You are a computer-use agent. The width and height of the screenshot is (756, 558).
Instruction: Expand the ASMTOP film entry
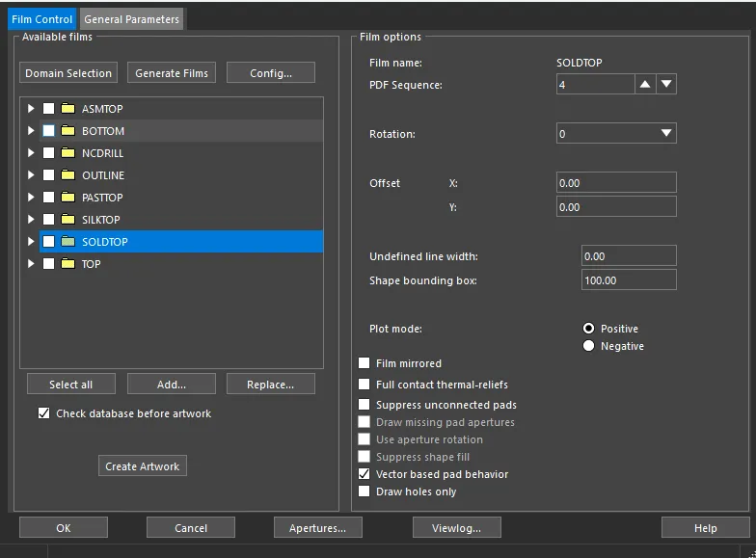pyautogui.click(x=31, y=108)
